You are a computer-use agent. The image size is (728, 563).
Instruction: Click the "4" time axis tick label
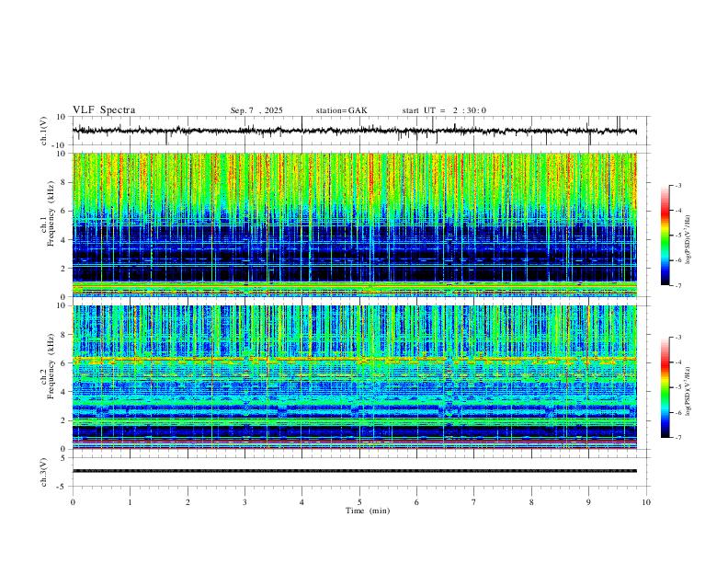[x=301, y=502]
